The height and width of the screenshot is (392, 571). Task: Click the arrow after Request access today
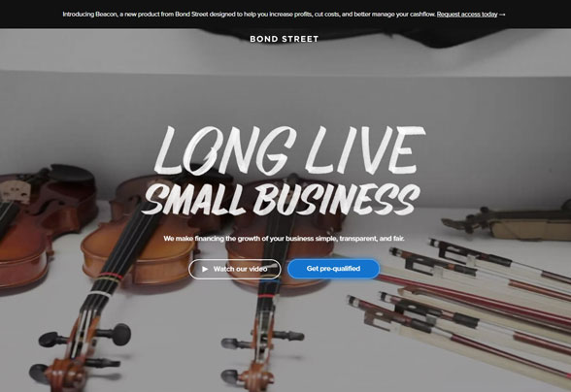[x=502, y=15]
